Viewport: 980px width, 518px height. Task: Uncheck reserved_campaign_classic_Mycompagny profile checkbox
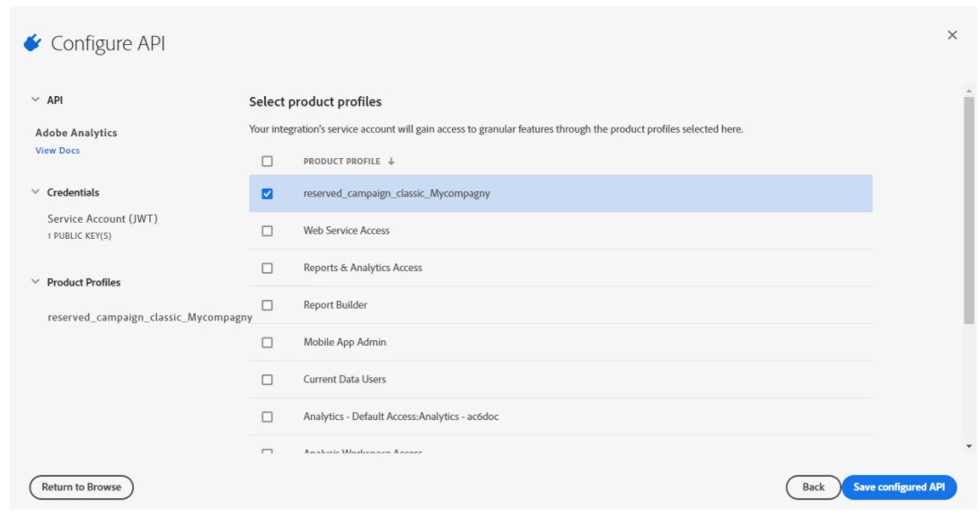click(x=267, y=194)
